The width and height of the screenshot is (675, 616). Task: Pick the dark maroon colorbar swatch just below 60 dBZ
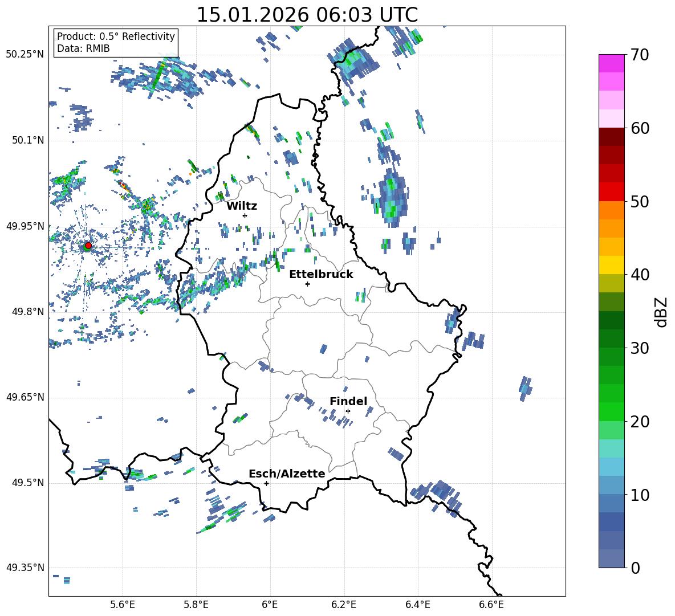[x=612, y=137]
